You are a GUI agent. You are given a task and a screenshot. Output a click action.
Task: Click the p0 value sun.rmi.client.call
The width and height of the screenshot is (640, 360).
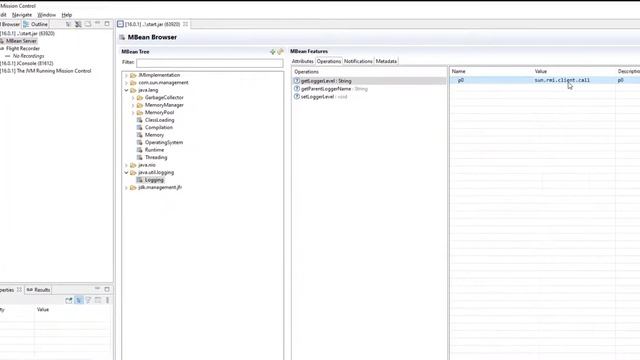coord(562,80)
